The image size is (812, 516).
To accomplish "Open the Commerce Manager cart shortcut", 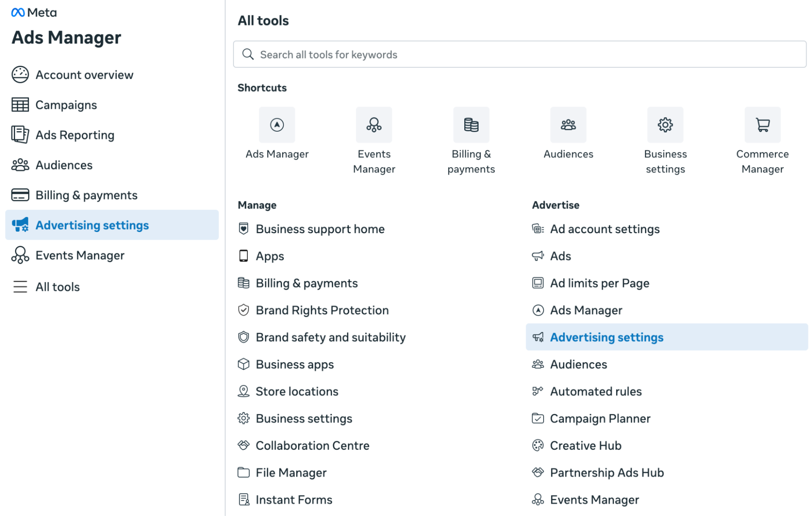I will click(x=762, y=125).
